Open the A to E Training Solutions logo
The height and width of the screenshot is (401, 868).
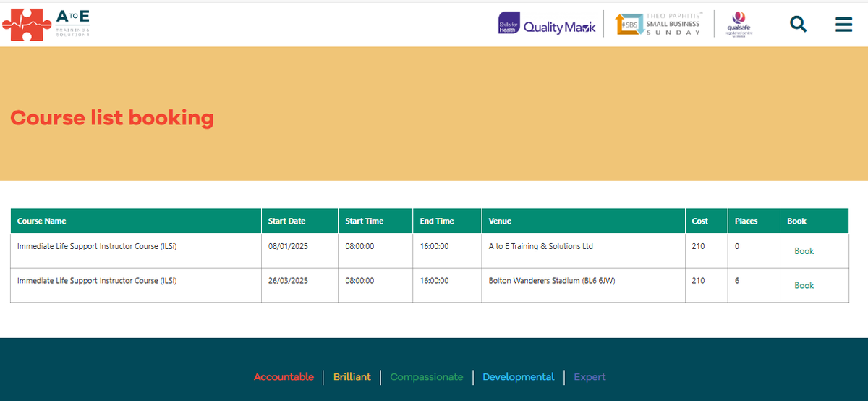click(x=46, y=24)
